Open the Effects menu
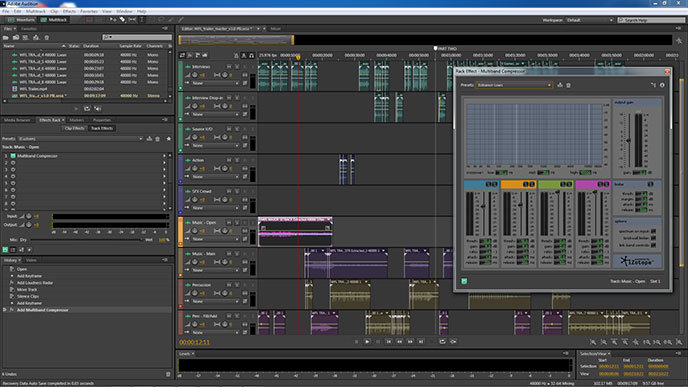 (x=69, y=11)
